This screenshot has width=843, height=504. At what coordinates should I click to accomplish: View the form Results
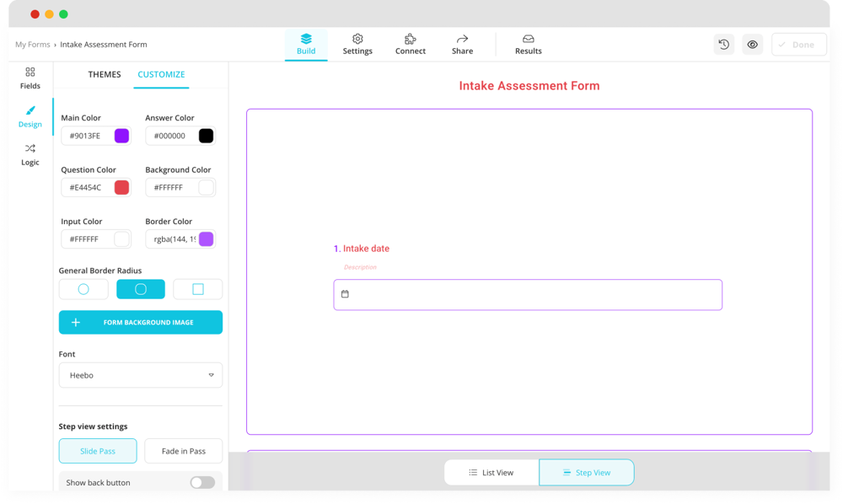pos(528,44)
